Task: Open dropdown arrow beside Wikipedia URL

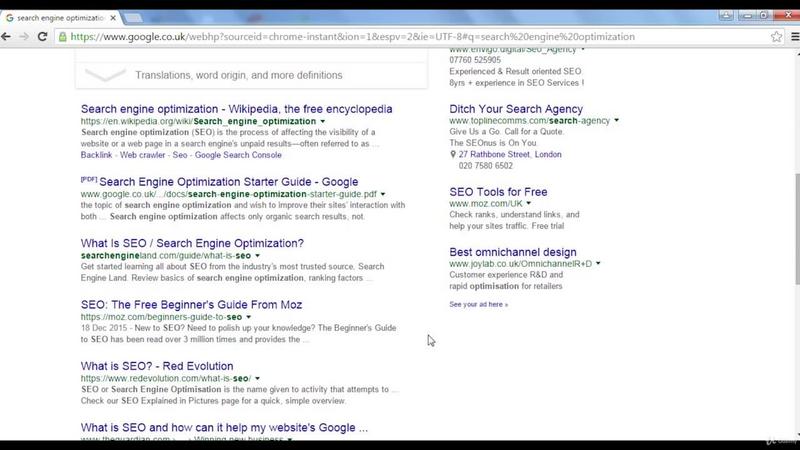Action: (322, 121)
